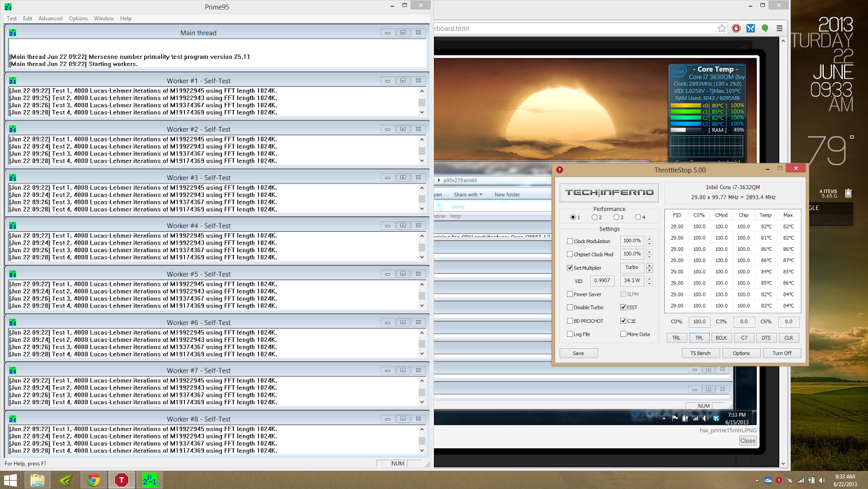Click the blue extension icon in Chrome toolbar

pyautogui.click(x=750, y=29)
